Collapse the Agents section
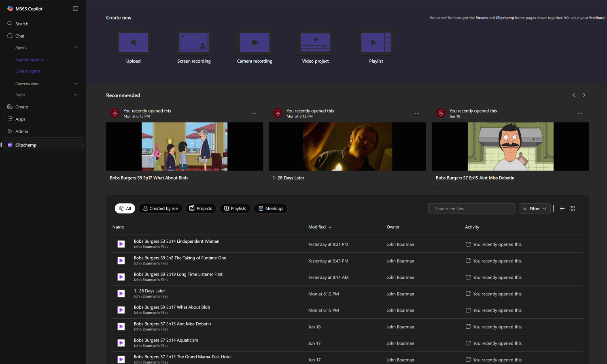Image resolution: width=607 pixels, height=364 pixels. pos(75,47)
